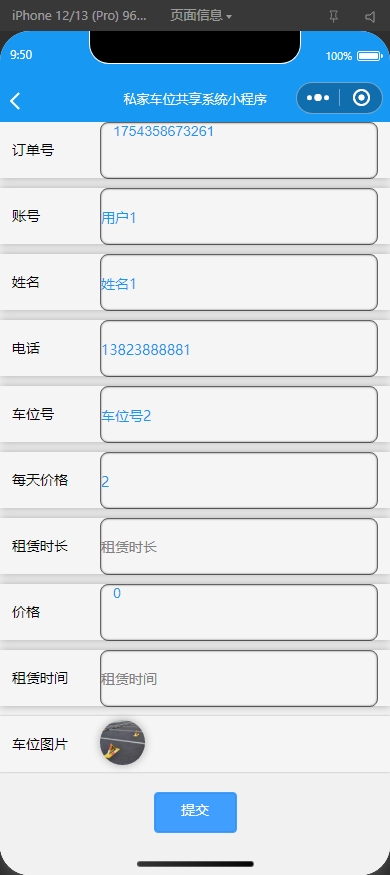
Task: Mute using the speaker icon
Action: point(370,16)
